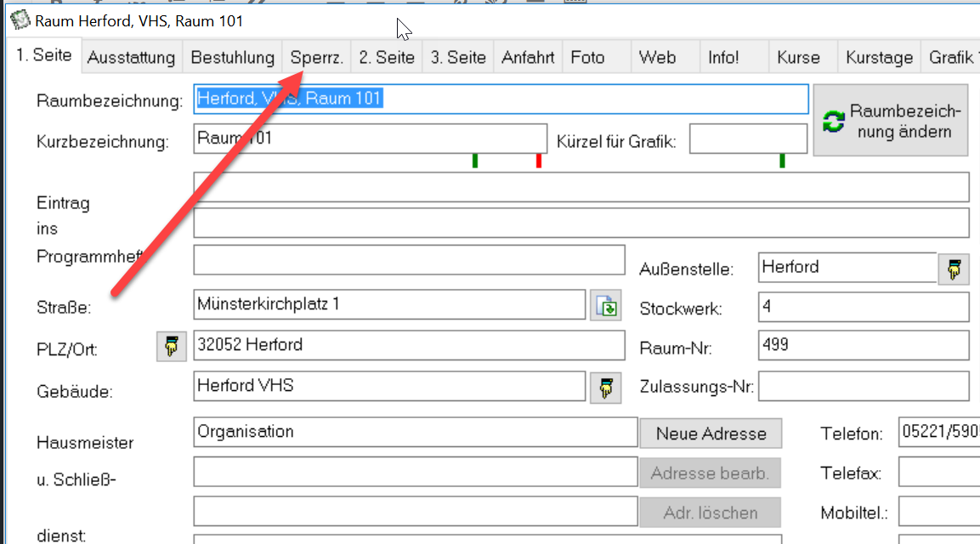Viewport: 980px width, 544px height.
Task: Open the Bestuhlung tab
Action: (x=232, y=58)
